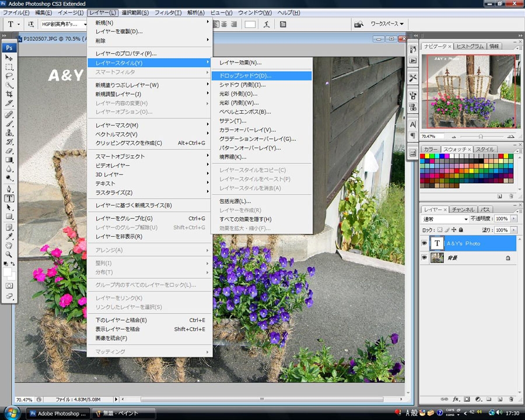
Task: Toggle the lock transparent pixels option
Action: tap(440, 230)
